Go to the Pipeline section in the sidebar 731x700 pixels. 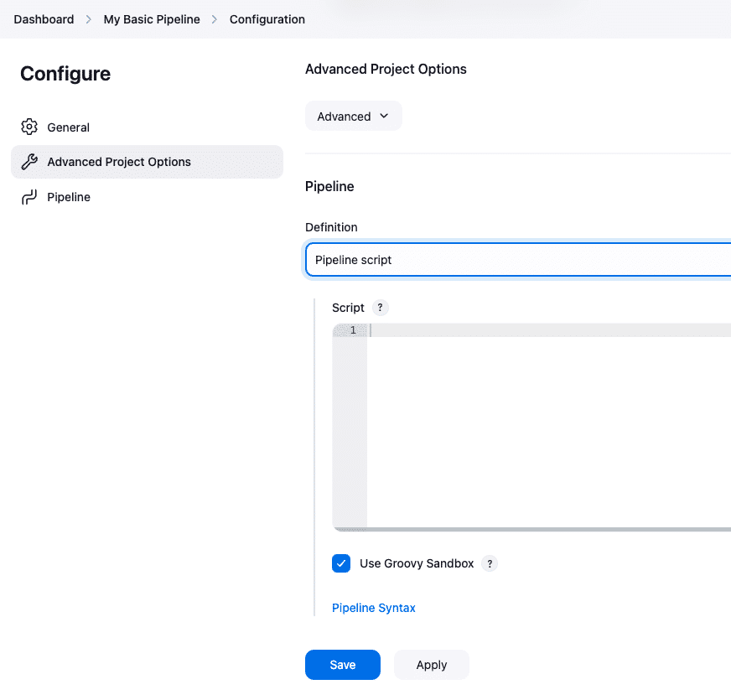coord(147,197)
